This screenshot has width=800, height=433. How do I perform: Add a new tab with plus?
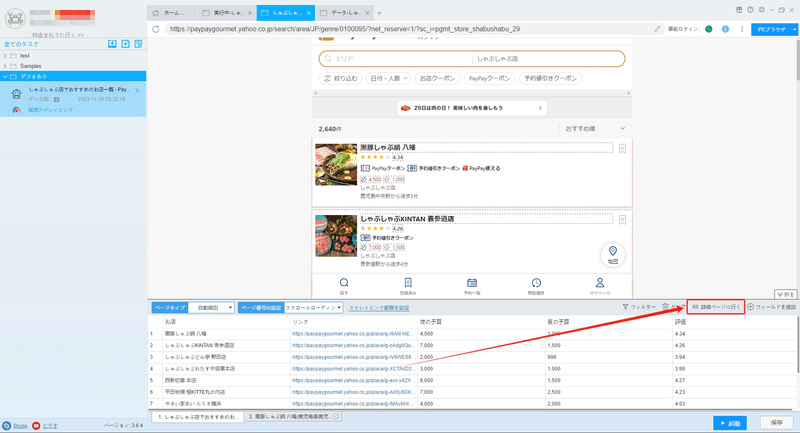point(379,13)
